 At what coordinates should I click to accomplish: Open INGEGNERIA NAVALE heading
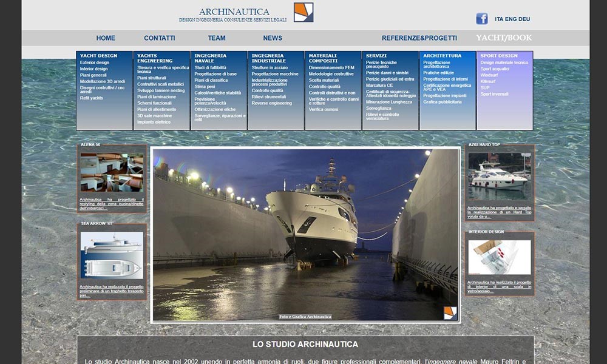pyautogui.click(x=211, y=58)
